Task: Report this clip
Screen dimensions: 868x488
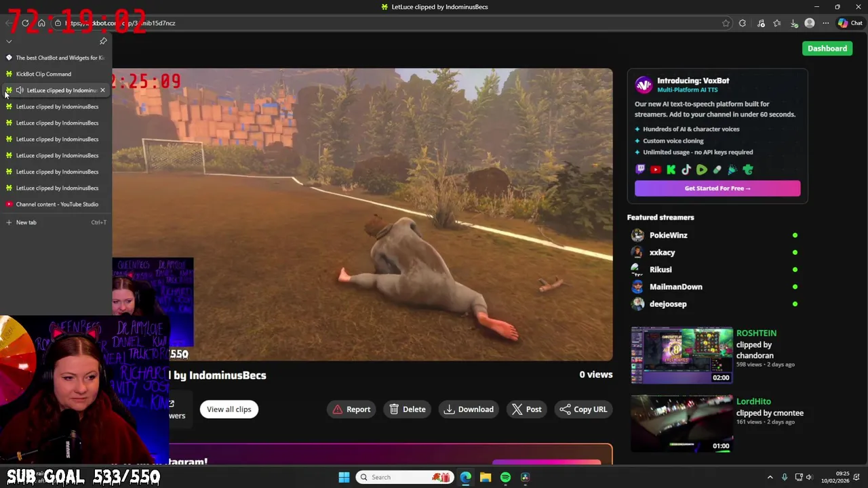Action: point(352,409)
